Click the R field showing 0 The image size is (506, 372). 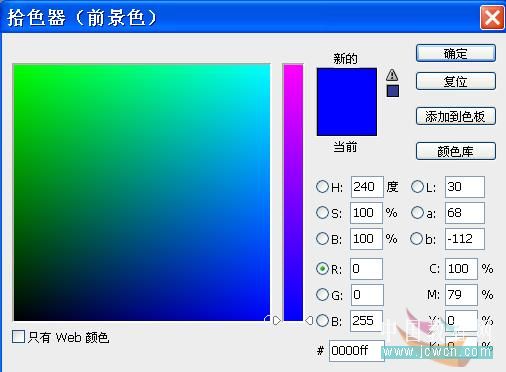pos(366,269)
